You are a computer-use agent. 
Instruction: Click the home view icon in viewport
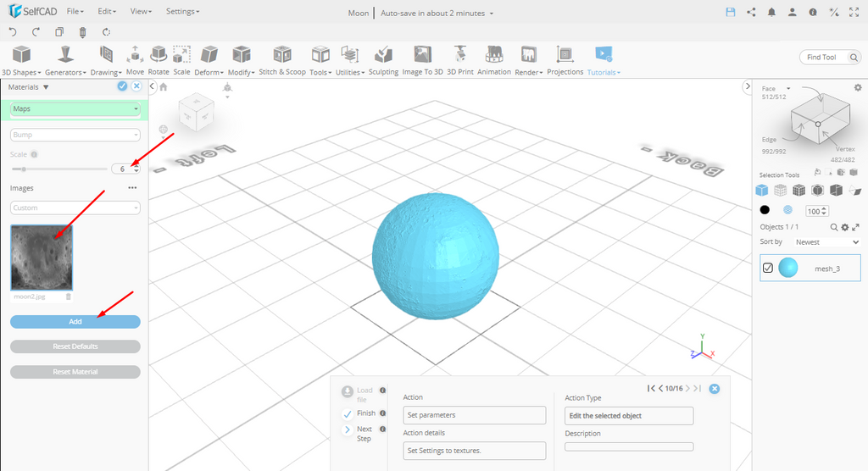point(164,86)
